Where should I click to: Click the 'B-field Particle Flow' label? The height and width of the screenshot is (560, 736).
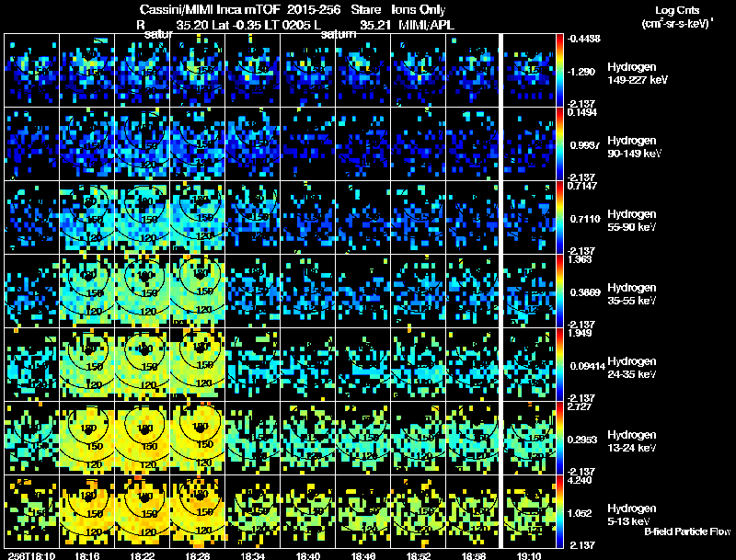pos(687,531)
